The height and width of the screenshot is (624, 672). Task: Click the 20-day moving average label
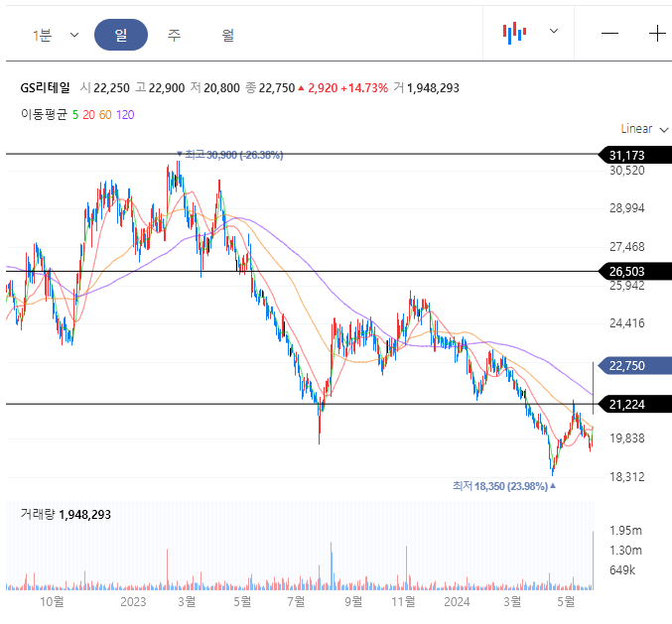(x=88, y=115)
